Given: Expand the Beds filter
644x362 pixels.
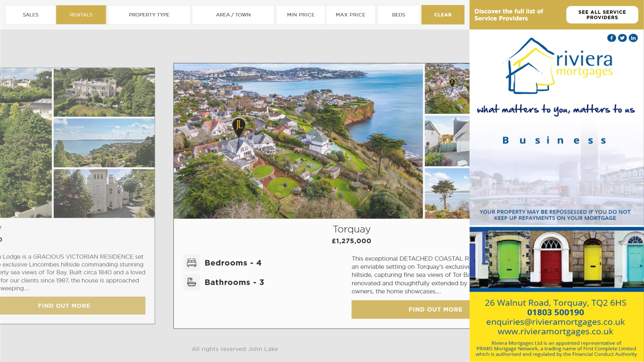Looking at the screenshot, I should point(398,15).
